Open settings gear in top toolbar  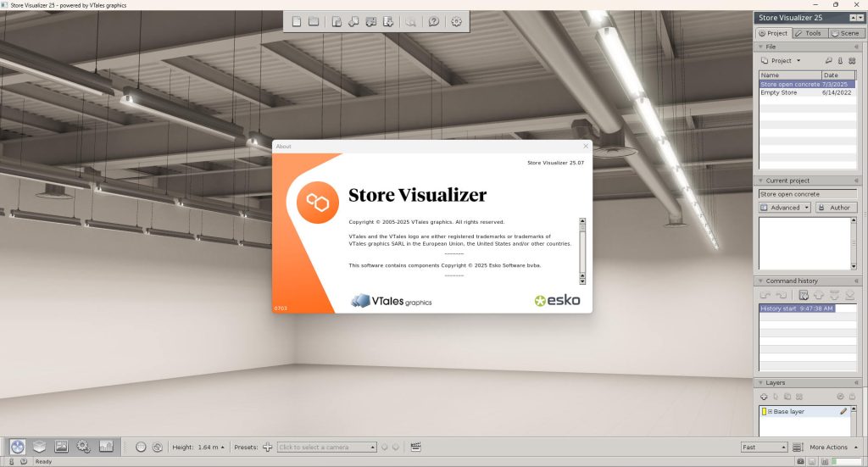(x=456, y=21)
